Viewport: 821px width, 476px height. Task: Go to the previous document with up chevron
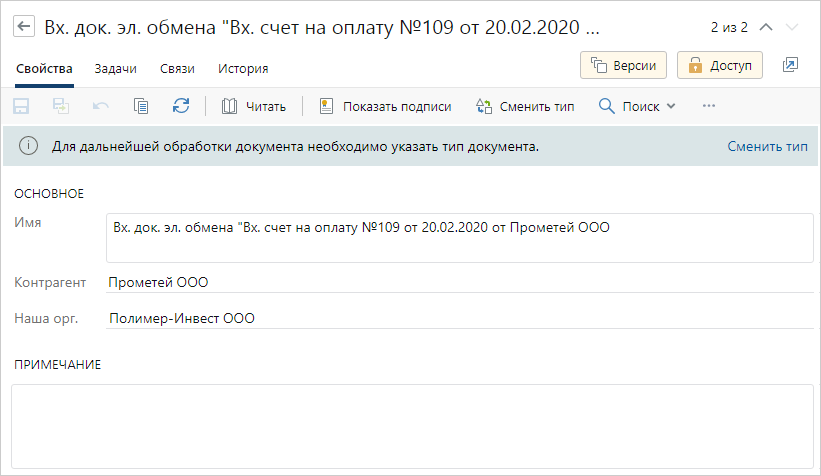click(766, 27)
